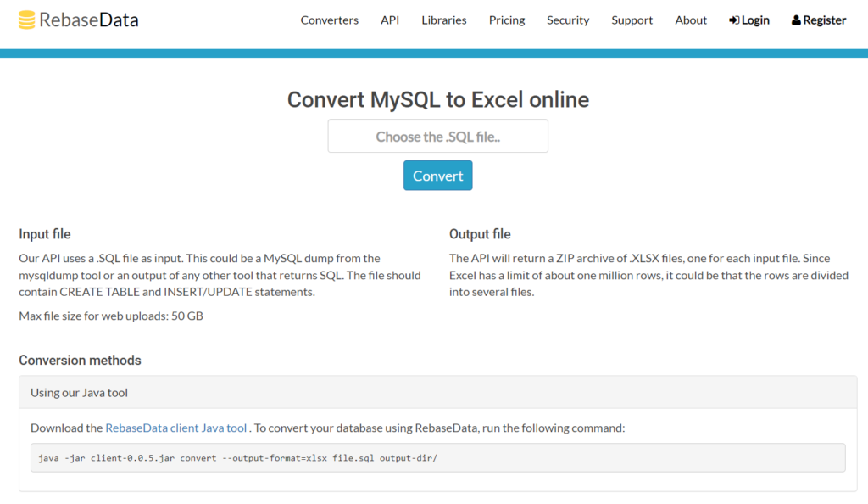Open the Security page

pos(568,20)
